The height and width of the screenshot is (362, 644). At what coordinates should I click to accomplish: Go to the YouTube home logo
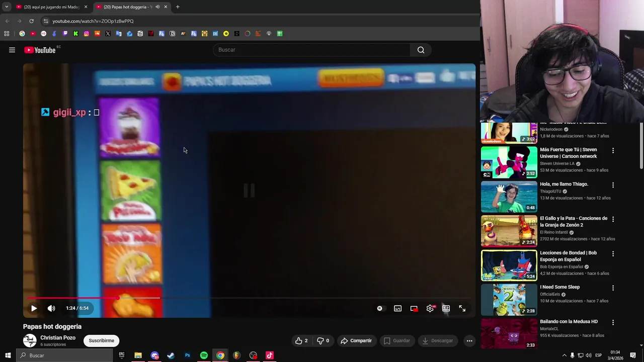click(x=40, y=50)
